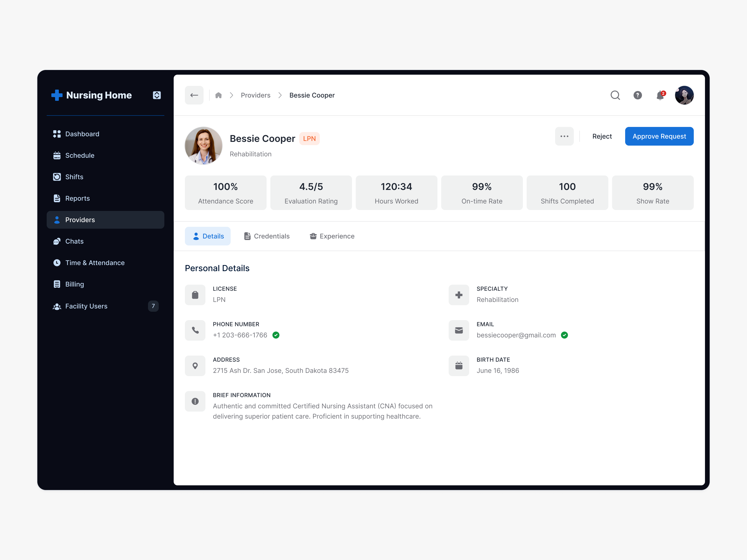
Task: Click Approve Request button
Action: [x=659, y=136]
